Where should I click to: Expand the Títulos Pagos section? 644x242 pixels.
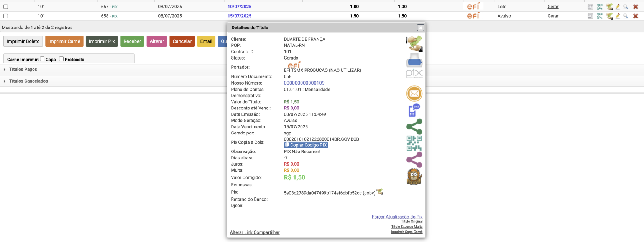(23, 70)
